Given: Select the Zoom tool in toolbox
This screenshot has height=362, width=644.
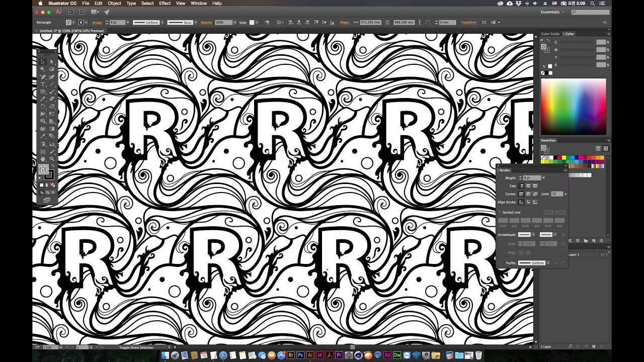Looking at the screenshot, I should 52,158.
